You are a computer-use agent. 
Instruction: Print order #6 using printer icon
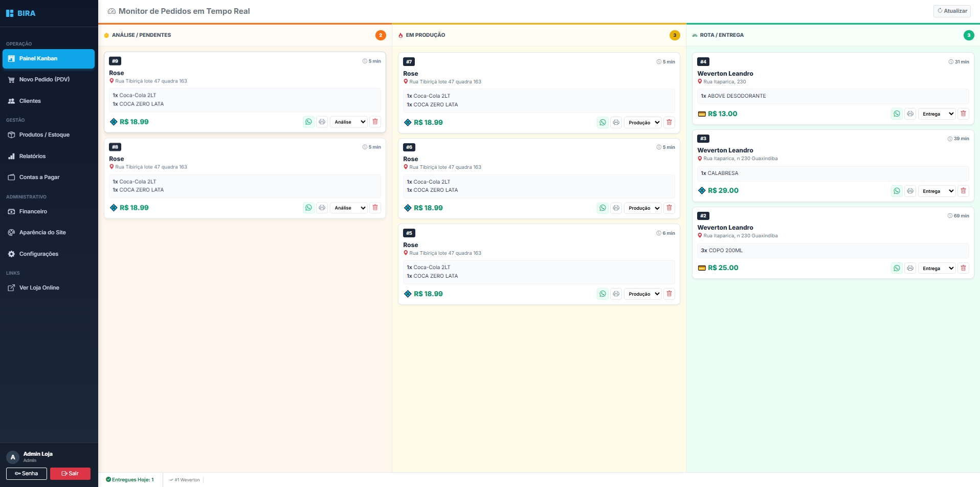(x=616, y=208)
